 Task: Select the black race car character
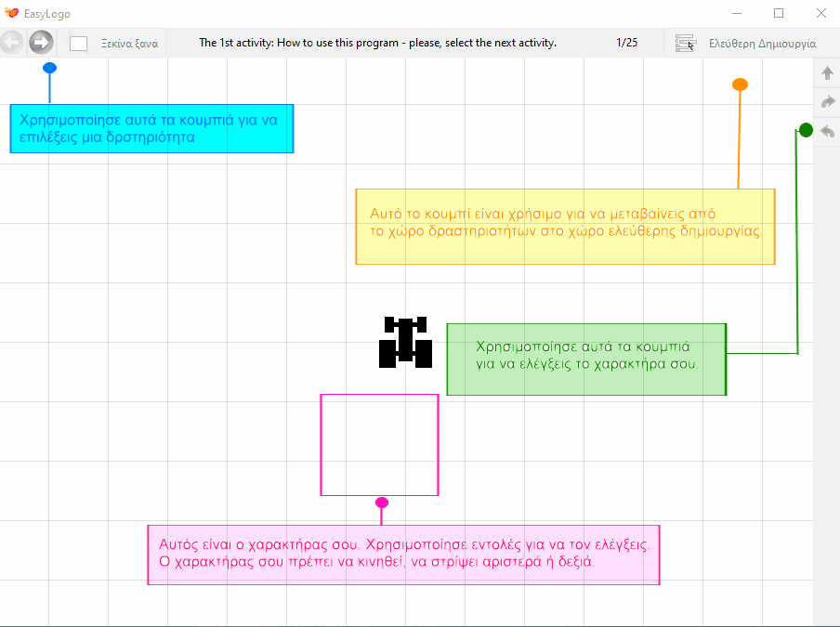[405, 342]
